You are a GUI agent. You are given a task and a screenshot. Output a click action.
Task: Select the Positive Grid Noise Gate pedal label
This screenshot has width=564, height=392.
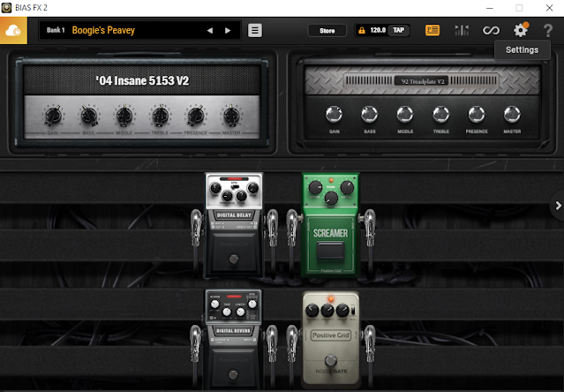331,335
